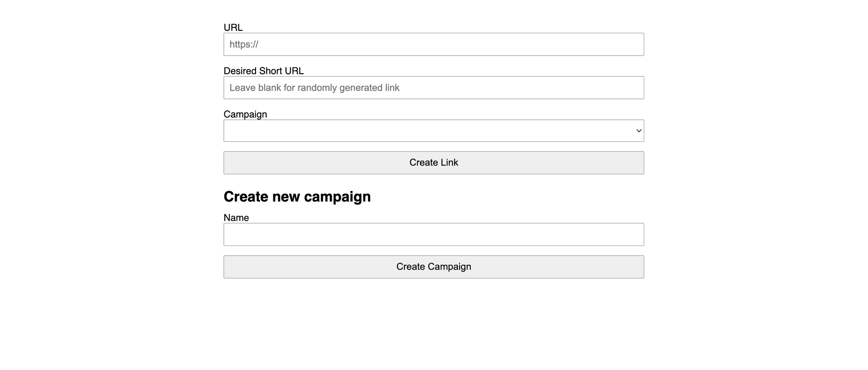Click the campaign Name text box
The image size is (868, 370).
click(434, 234)
